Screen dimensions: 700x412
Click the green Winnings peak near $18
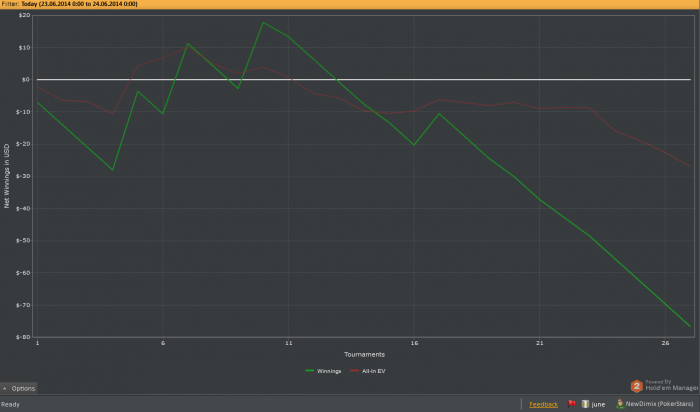263,22
